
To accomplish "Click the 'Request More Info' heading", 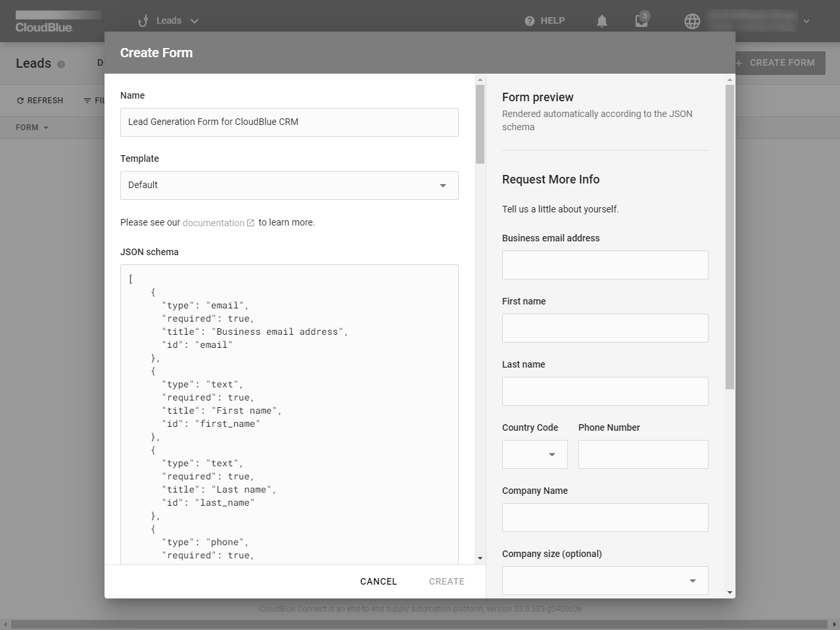I will pyautogui.click(x=551, y=180).
